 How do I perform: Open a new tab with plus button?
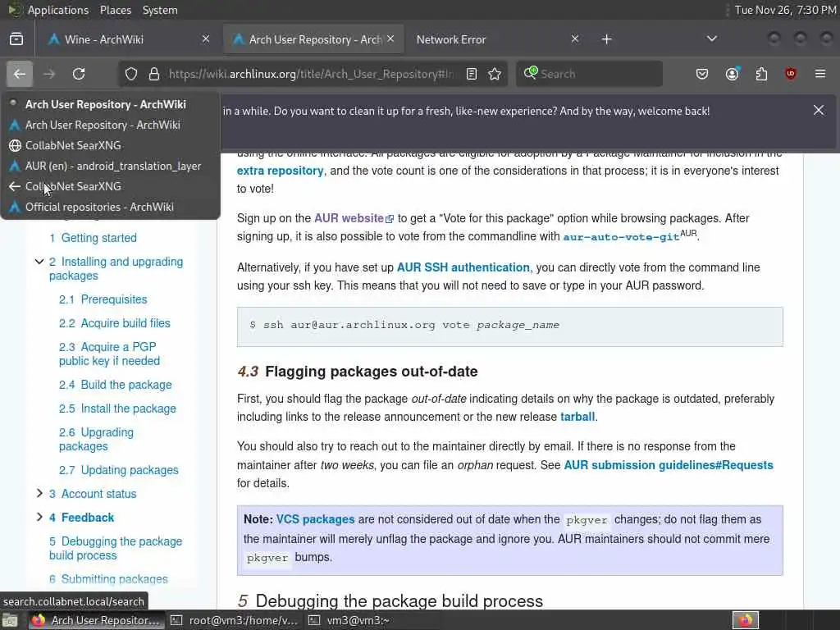click(x=606, y=39)
